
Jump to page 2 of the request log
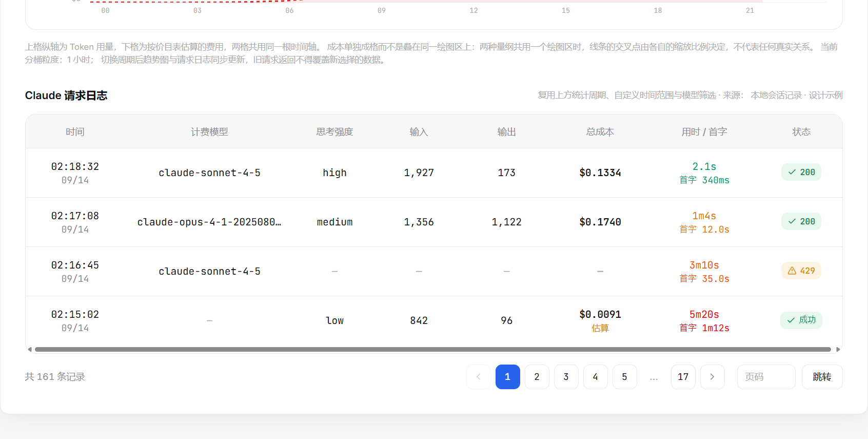[537, 377]
